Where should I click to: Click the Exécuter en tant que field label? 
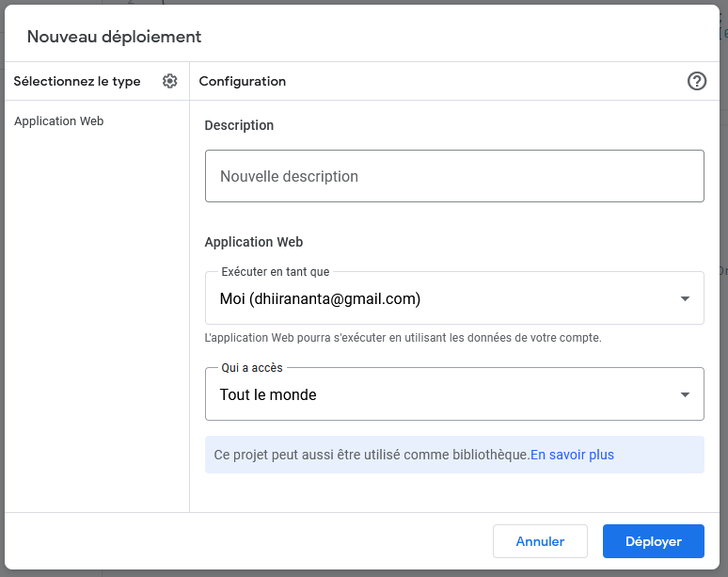(275, 272)
